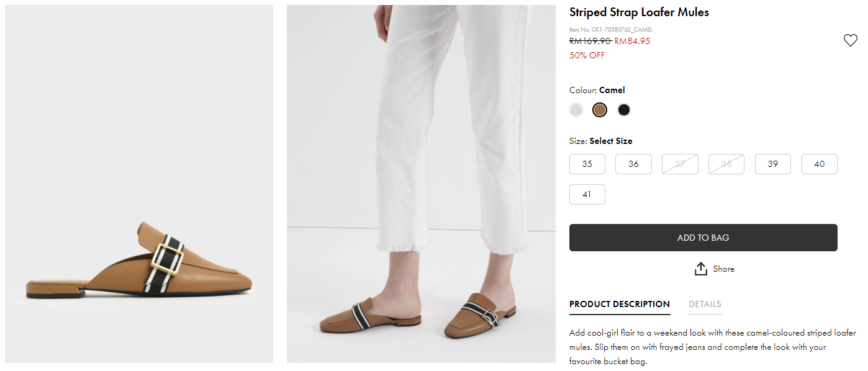Click the Share text link
Image resolution: width=868 pixels, height=371 pixels.
coord(724,269)
